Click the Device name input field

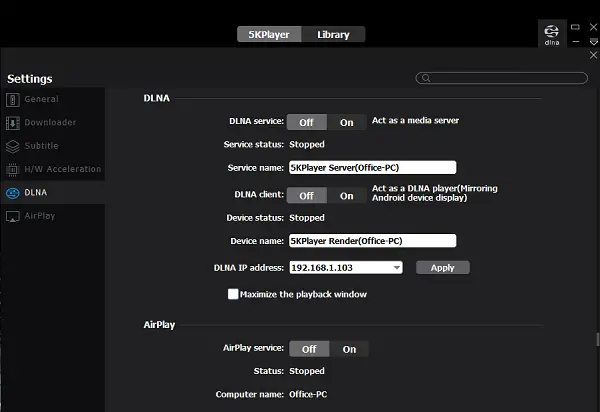point(372,241)
